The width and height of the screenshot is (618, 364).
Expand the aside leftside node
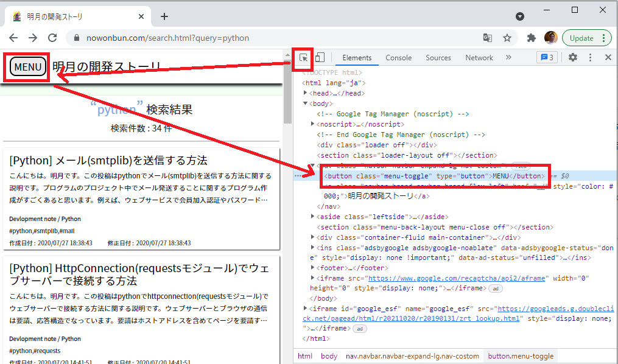(x=313, y=217)
